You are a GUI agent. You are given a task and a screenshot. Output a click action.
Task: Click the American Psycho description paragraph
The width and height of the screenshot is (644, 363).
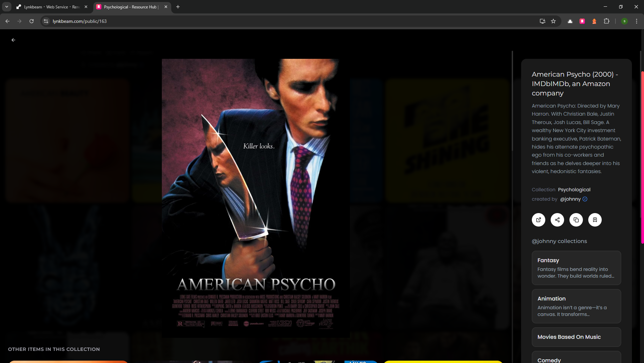[x=576, y=138]
